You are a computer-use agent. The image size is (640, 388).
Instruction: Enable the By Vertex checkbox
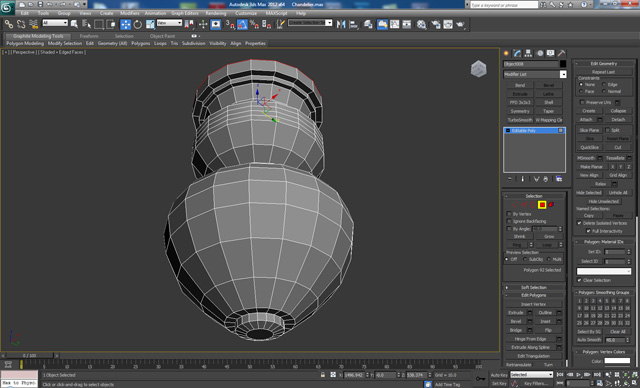coord(509,214)
